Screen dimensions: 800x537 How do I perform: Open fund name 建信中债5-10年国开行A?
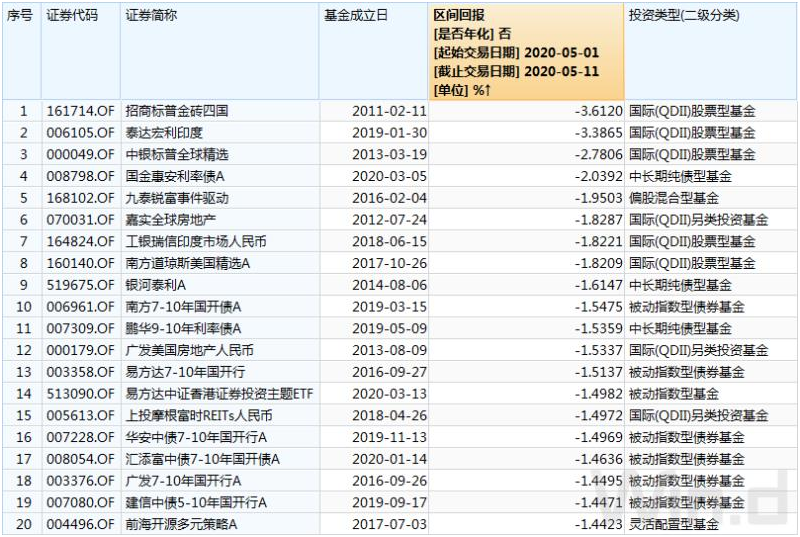(x=196, y=503)
